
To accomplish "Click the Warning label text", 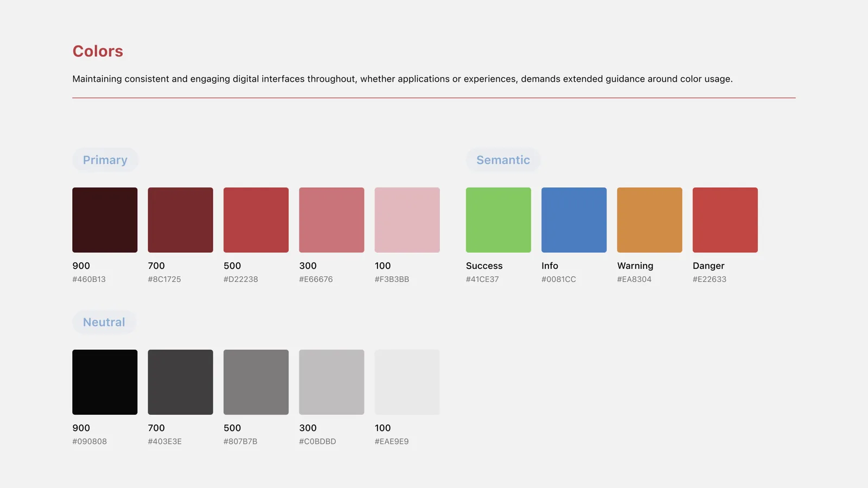I will 635,266.
